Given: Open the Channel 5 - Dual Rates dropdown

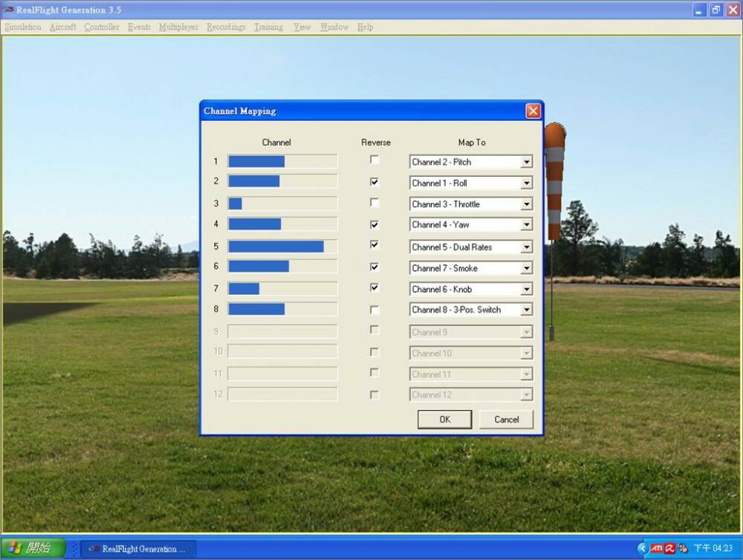Looking at the screenshot, I should pyautogui.click(x=527, y=247).
